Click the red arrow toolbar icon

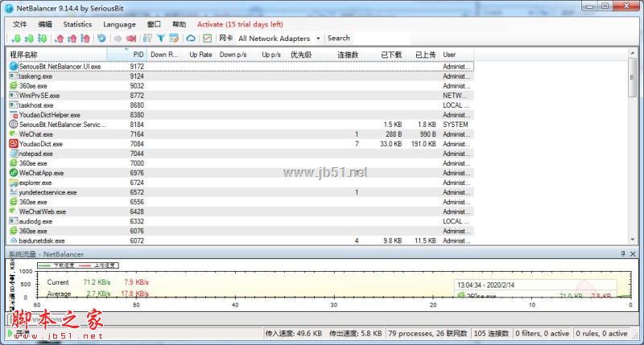[131, 39]
